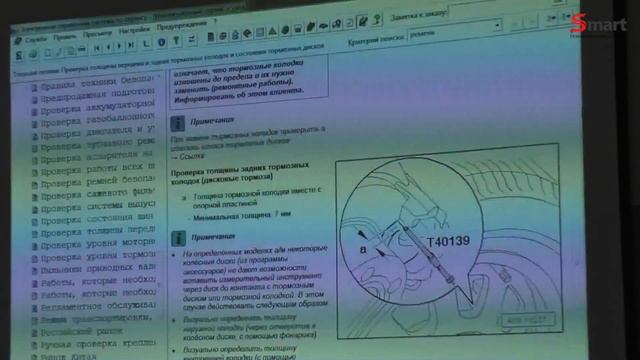Click the double-arrows swap toolbar icon

(191, 39)
